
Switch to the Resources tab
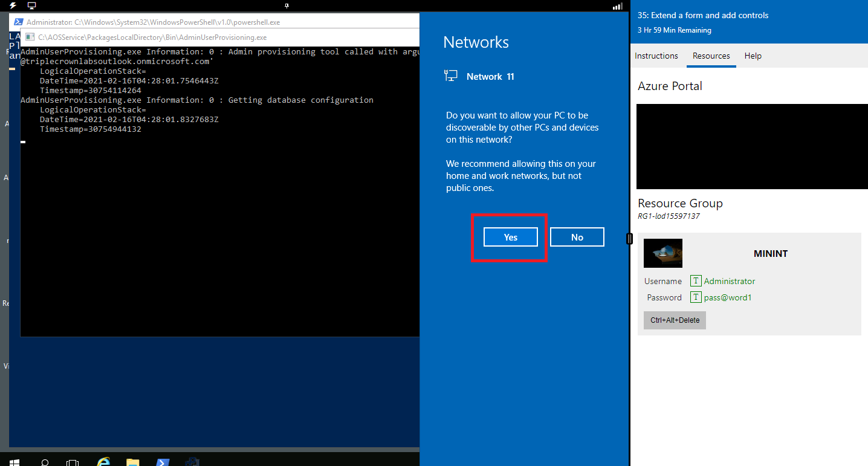[711, 56]
